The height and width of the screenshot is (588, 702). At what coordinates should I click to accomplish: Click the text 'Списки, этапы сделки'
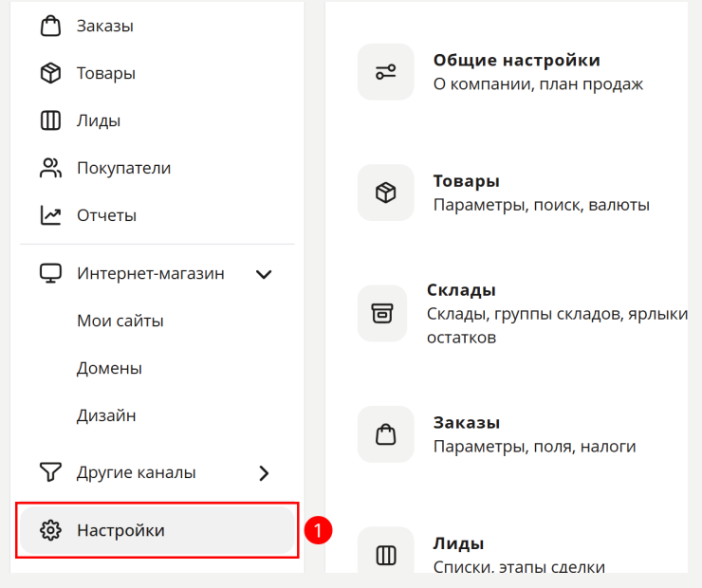(x=519, y=566)
